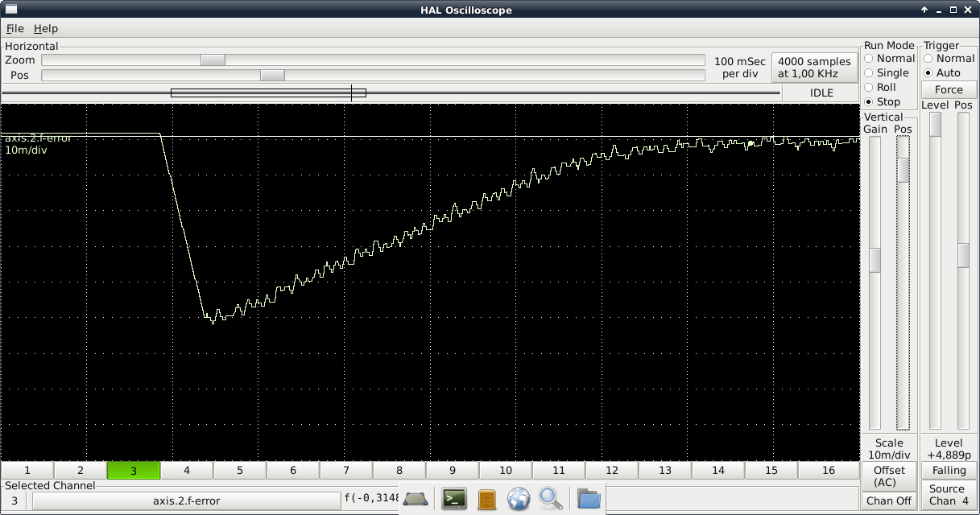Click the horizontal Zoom slider handle
Image resolution: width=980 pixels, height=515 pixels.
(213, 60)
